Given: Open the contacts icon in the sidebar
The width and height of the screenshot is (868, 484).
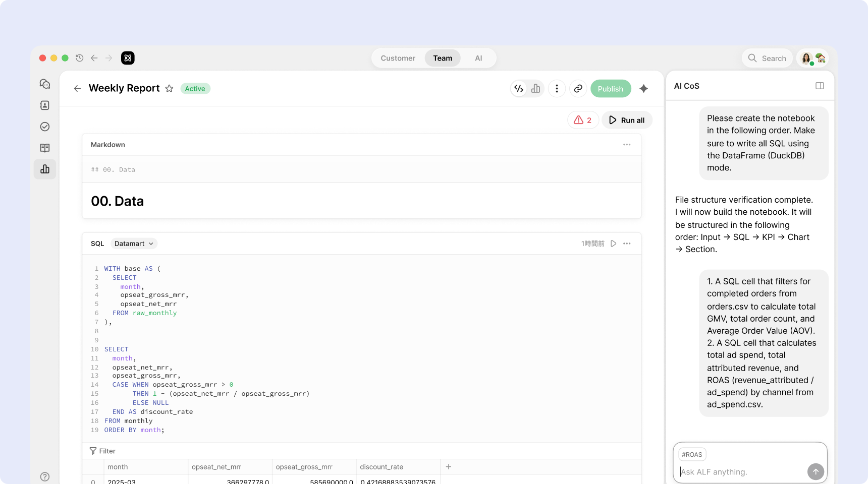Looking at the screenshot, I should pyautogui.click(x=45, y=105).
